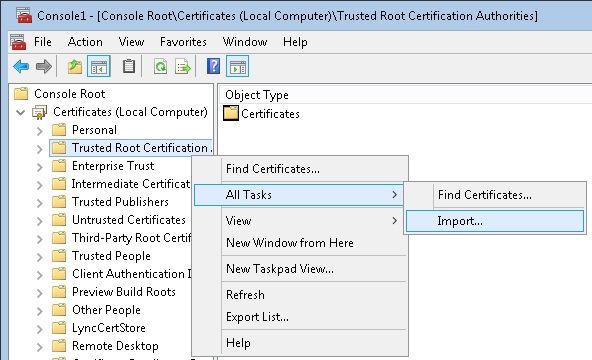Image resolution: width=592 pixels, height=360 pixels.
Task: Click the Object Type column header
Action: [x=257, y=95]
